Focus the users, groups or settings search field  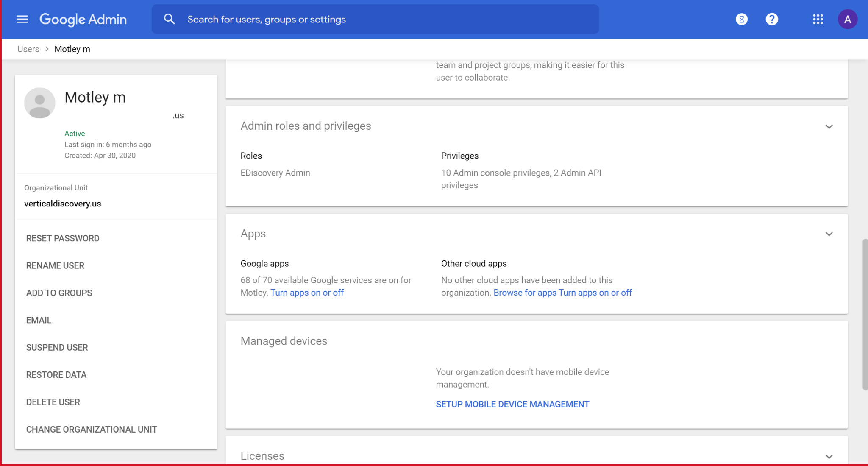point(375,19)
